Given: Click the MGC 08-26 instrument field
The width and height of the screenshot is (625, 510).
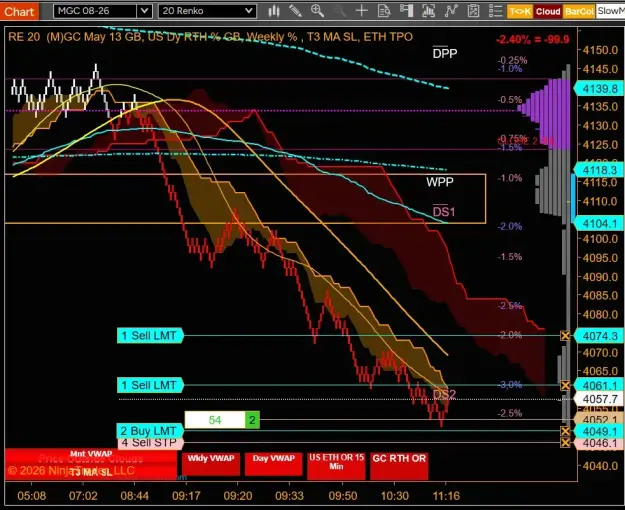Looking at the screenshot, I should 95,11.
